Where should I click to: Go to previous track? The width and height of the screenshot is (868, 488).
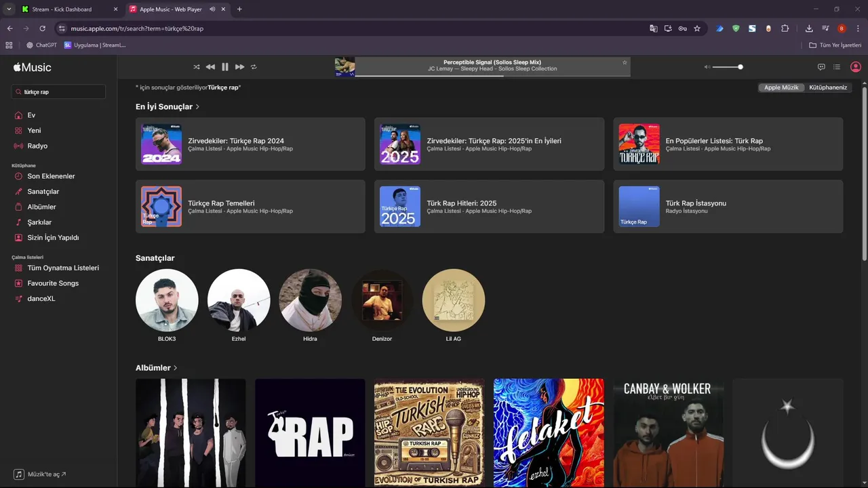[x=210, y=67]
